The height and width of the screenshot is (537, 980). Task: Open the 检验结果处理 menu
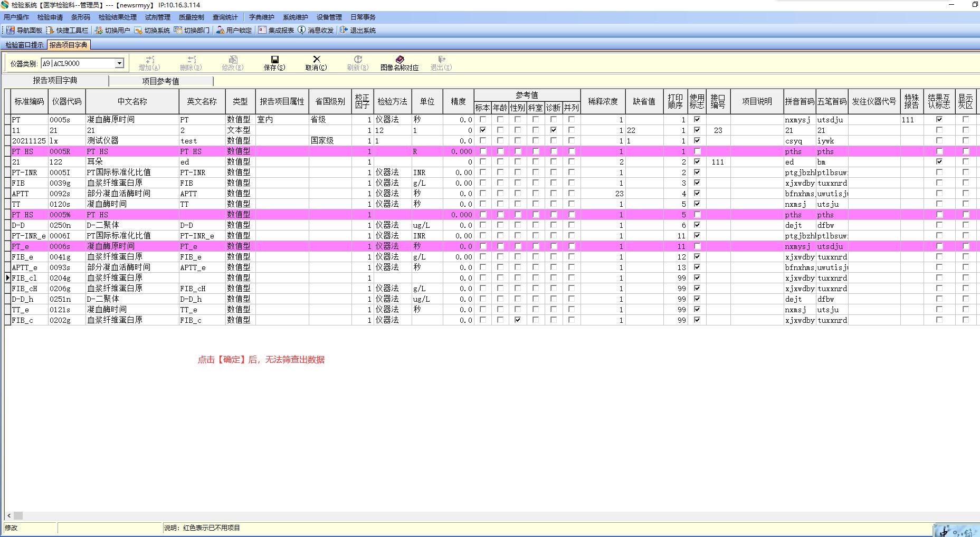[117, 17]
